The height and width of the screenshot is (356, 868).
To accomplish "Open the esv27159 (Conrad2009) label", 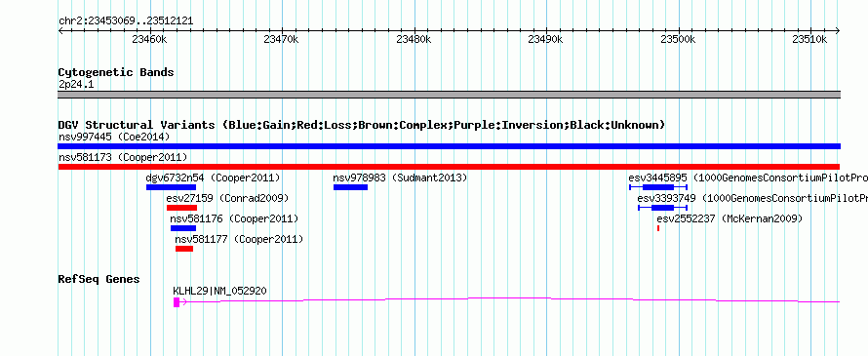I will (227, 198).
